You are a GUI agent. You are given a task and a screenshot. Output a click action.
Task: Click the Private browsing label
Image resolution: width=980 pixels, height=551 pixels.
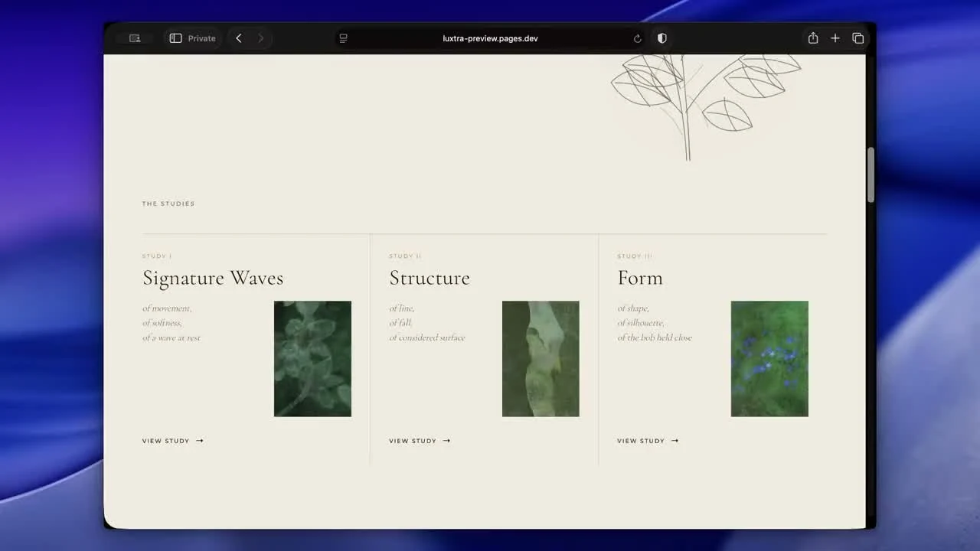pyautogui.click(x=201, y=38)
